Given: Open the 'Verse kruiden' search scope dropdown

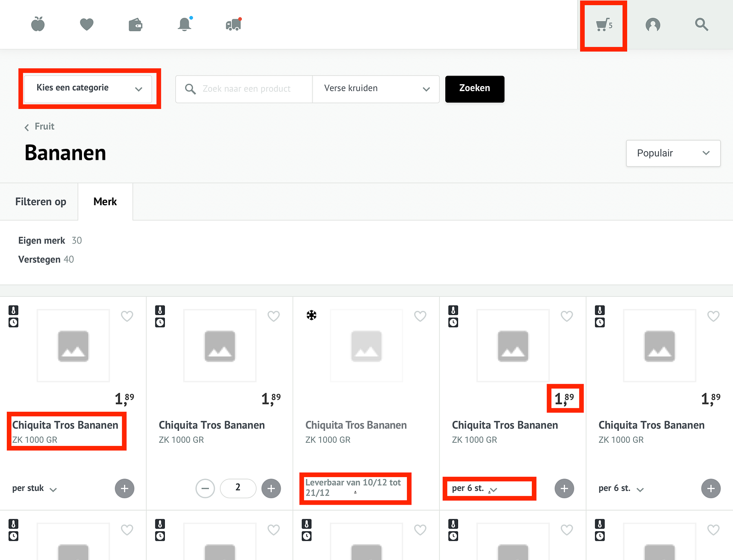Looking at the screenshot, I should [376, 89].
